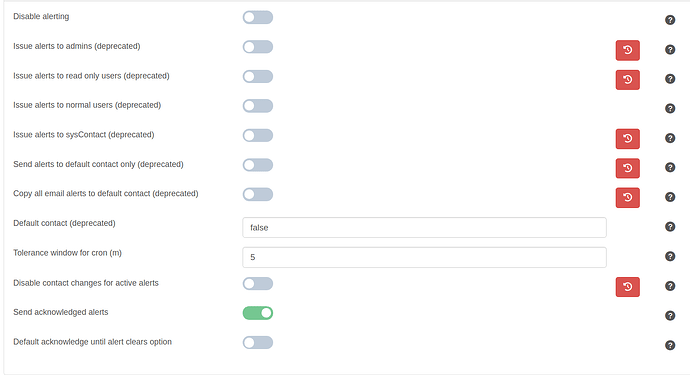
Task: Reset Issue alerts to sysContact setting
Action: coord(628,139)
